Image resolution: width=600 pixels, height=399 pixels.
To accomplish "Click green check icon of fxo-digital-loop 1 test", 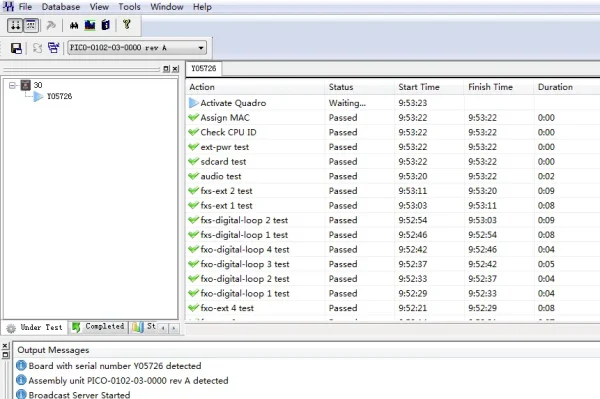I will tap(194, 293).
